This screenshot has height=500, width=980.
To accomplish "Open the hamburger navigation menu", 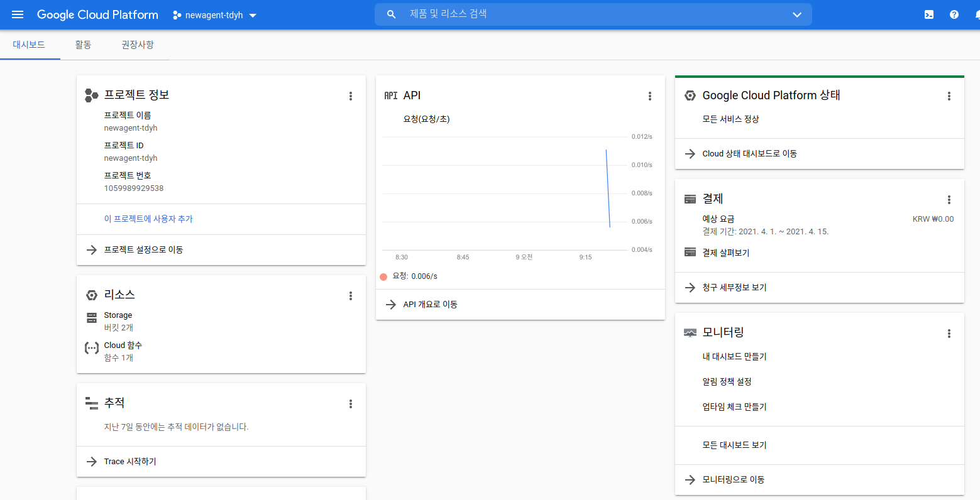I will (x=18, y=14).
